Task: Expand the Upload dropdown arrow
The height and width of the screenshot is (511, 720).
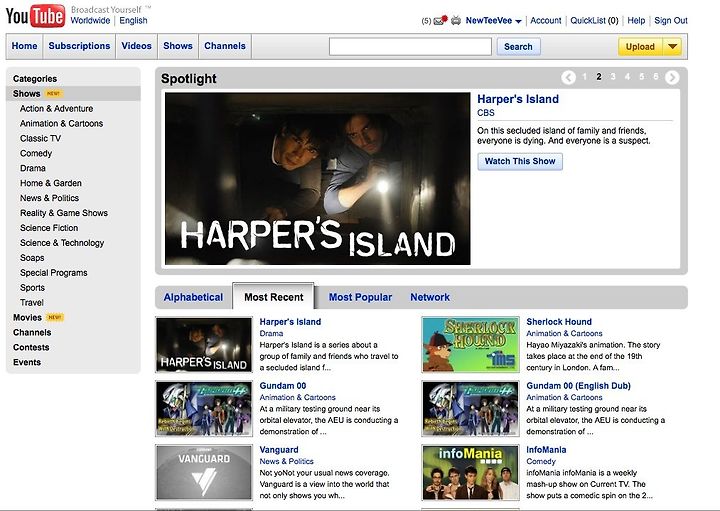Action: (672, 46)
